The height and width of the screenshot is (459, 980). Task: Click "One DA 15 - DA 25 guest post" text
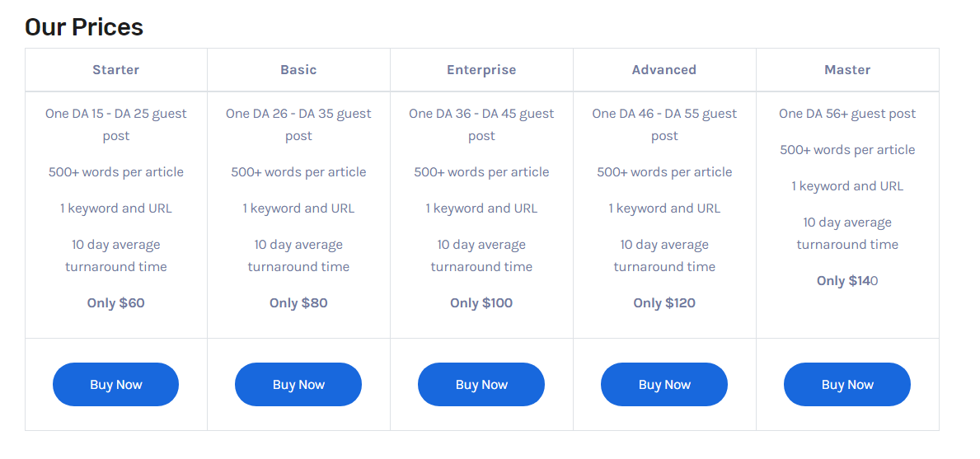(116, 124)
